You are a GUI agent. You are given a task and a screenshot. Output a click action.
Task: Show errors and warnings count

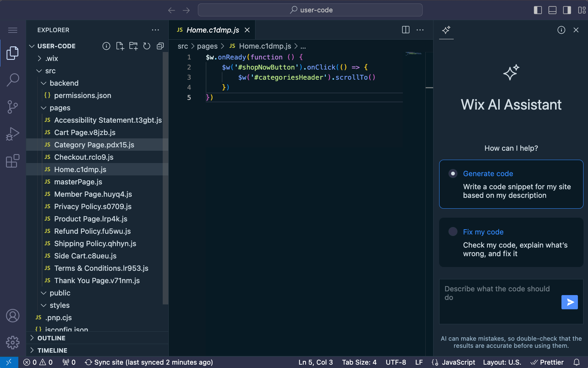[38, 362]
